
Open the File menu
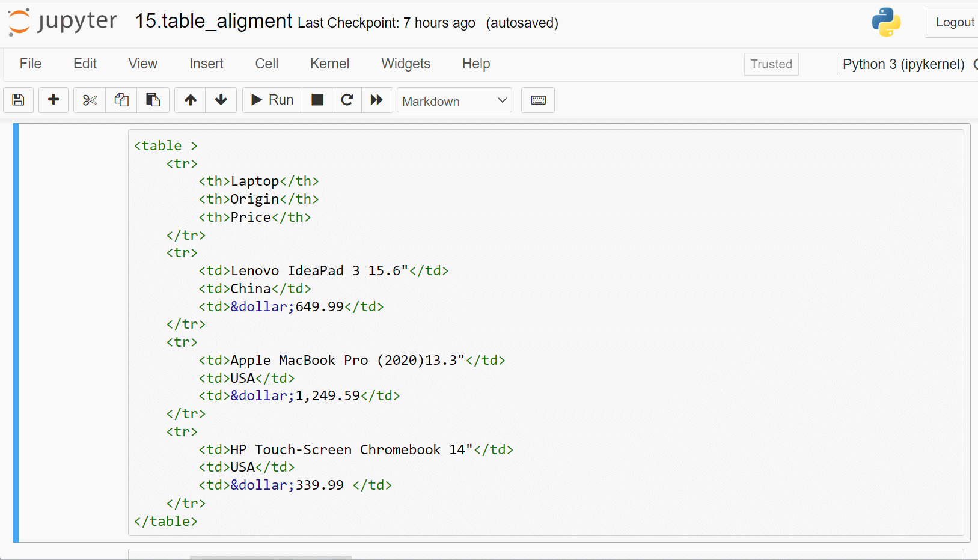pyautogui.click(x=31, y=64)
